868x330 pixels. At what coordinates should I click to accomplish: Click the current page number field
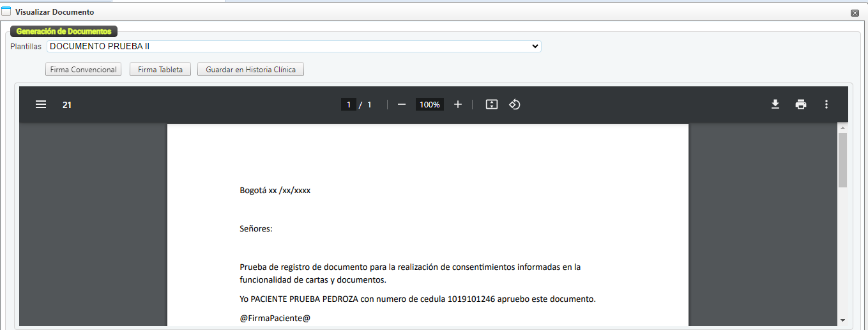348,104
